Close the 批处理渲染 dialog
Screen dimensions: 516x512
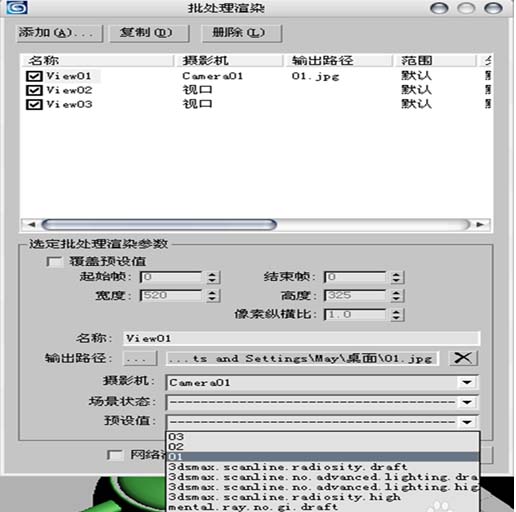pos(493,8)
